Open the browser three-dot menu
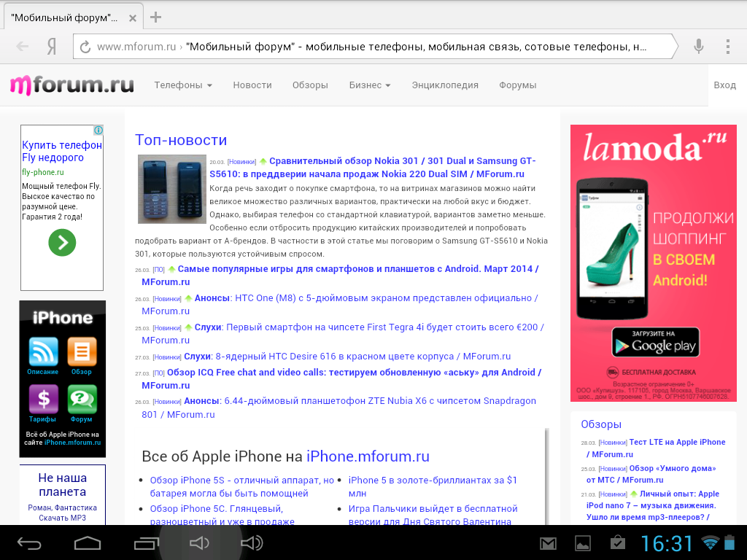Viewport: 747px width, 560px height. 728,46
